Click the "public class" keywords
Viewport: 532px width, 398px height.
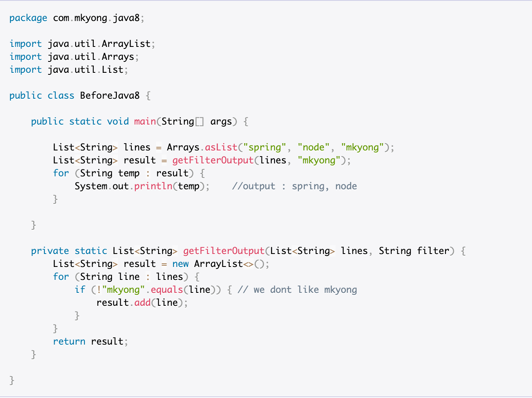[x=42, y=96]
